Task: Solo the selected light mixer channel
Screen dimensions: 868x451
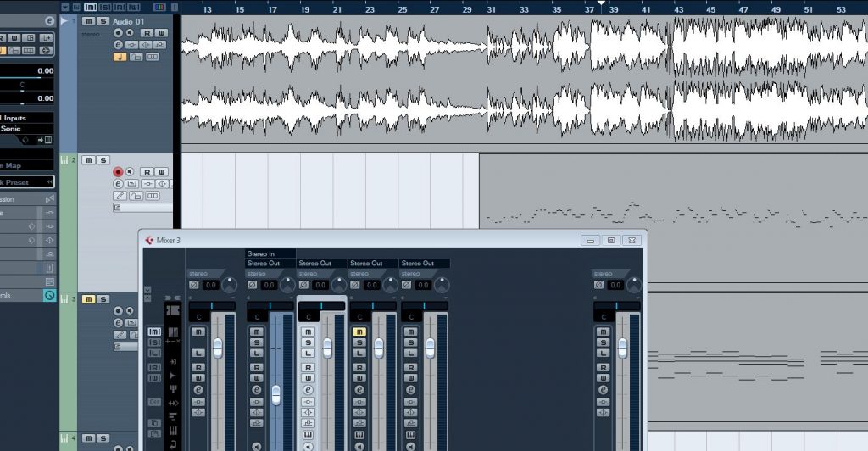Action: (x=308, y=342)
